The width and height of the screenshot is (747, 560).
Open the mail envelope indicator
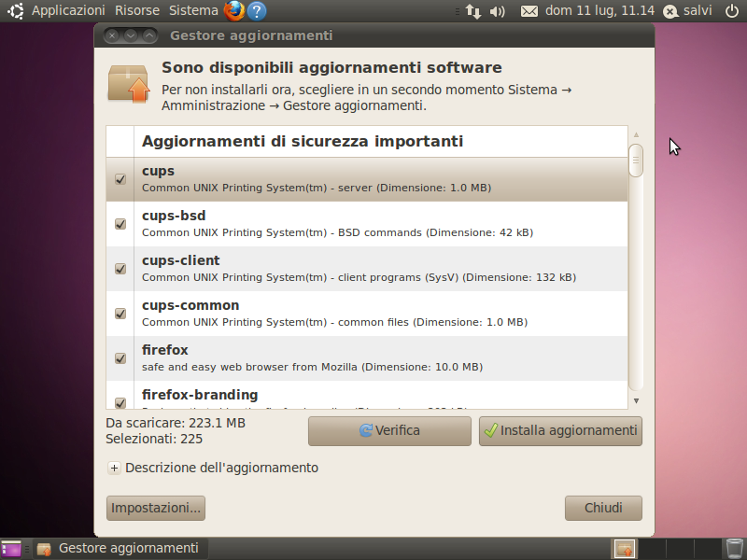pos(529,11)
